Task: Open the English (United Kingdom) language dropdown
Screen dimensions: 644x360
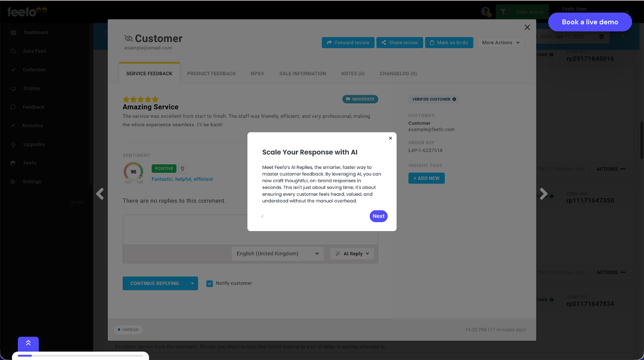Action: (277, 254)
